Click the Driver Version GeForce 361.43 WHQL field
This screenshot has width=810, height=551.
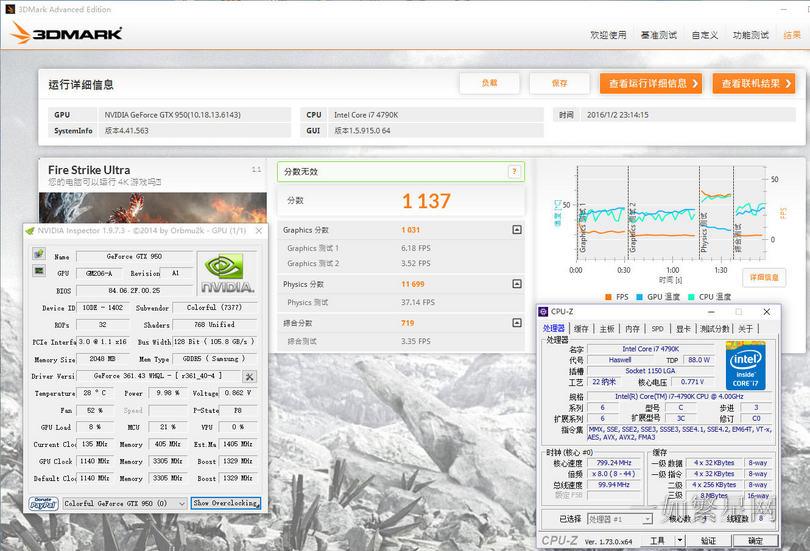158,376
